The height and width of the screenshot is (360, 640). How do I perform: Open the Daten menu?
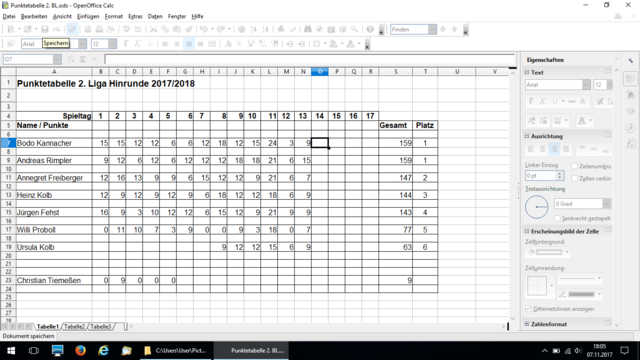(155, 16)
